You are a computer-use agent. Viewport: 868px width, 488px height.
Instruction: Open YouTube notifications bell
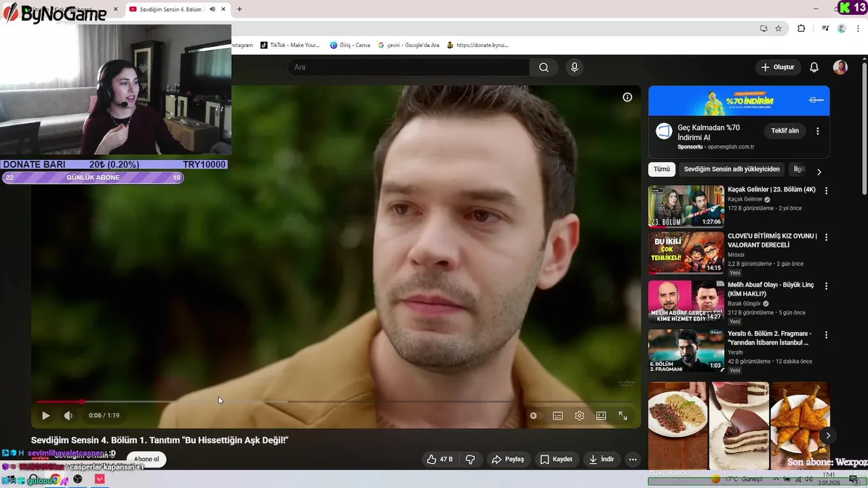[x=814, y=67]
